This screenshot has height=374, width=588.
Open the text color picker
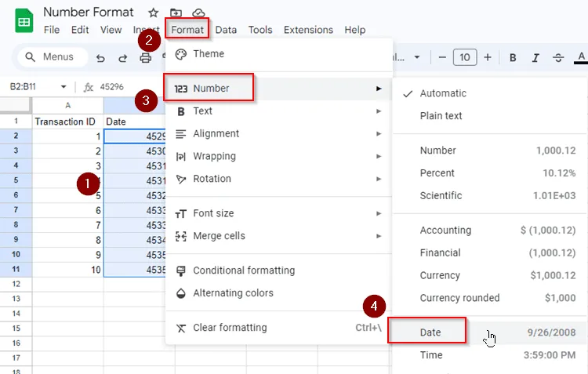coord(581,58)
